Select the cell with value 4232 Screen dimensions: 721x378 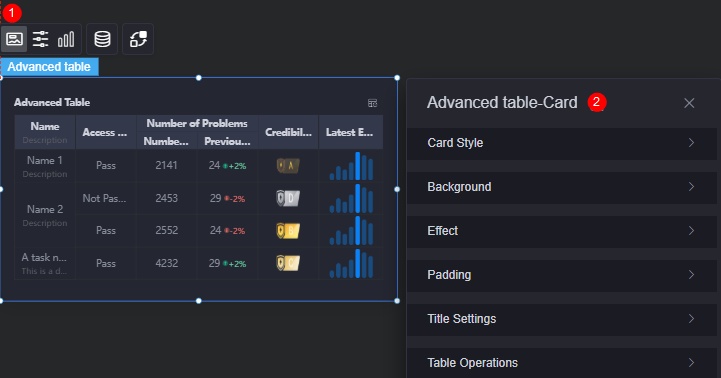tap(166, 263)
